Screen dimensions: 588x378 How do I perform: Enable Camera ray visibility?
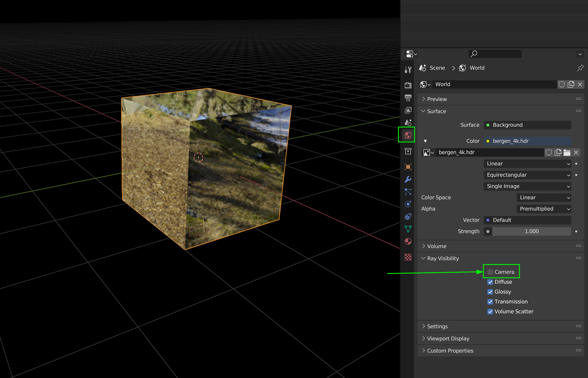(x=490, y=271)
